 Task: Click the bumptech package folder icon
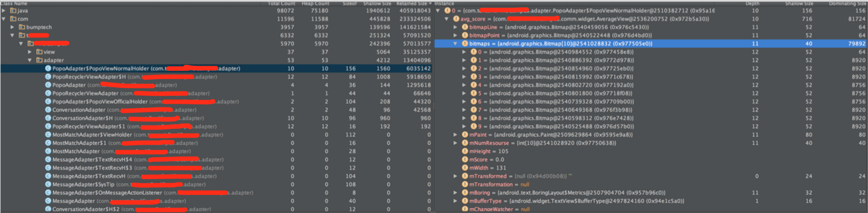click(x=22, y=27)
